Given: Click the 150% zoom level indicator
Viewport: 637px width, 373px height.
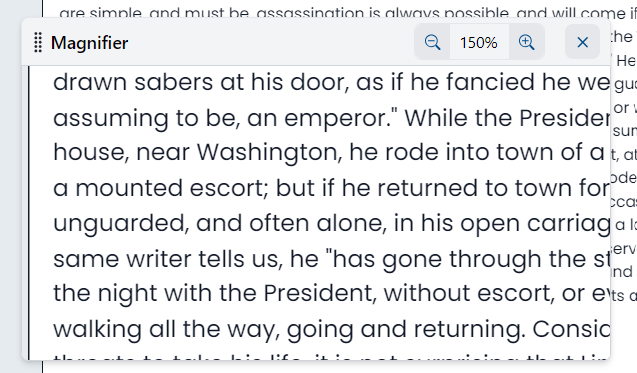Looking at the screenshot, I should [479, 43].
